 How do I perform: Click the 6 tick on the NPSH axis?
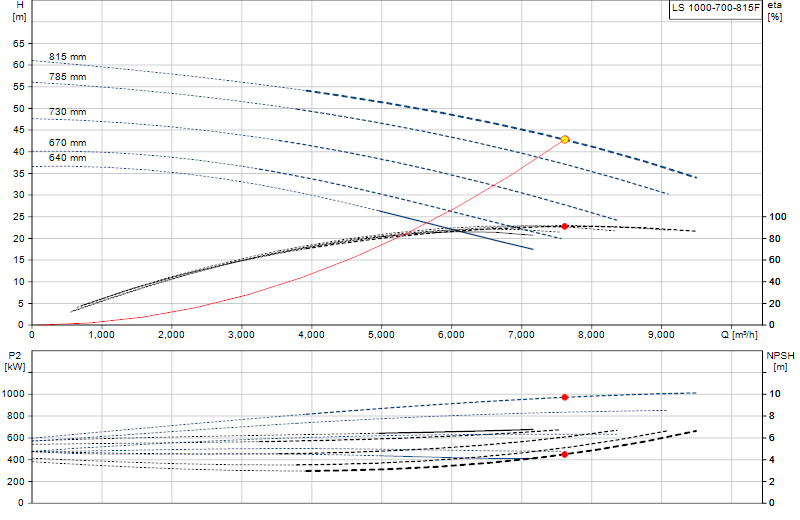772,437
